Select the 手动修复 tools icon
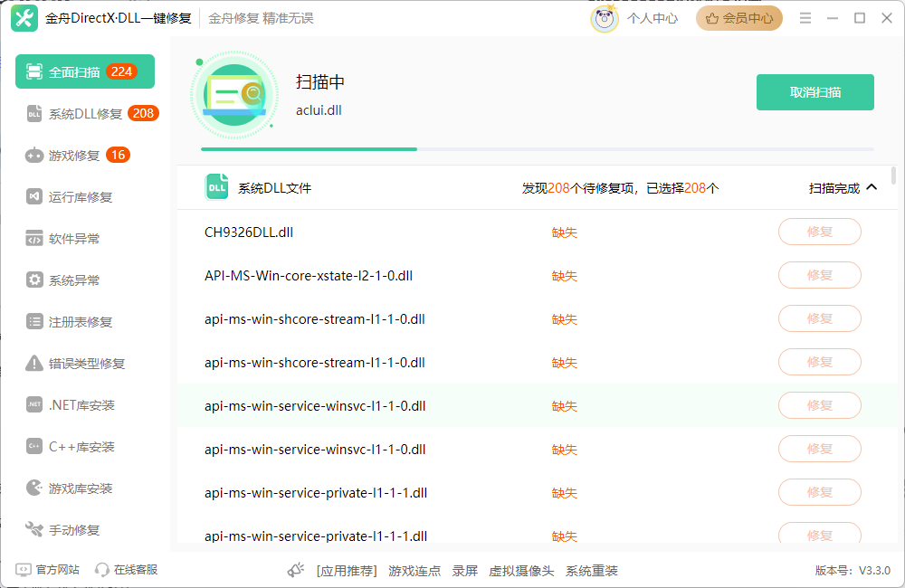The width and height of the screenshot is (905, 588). click(x=34, y=529)
